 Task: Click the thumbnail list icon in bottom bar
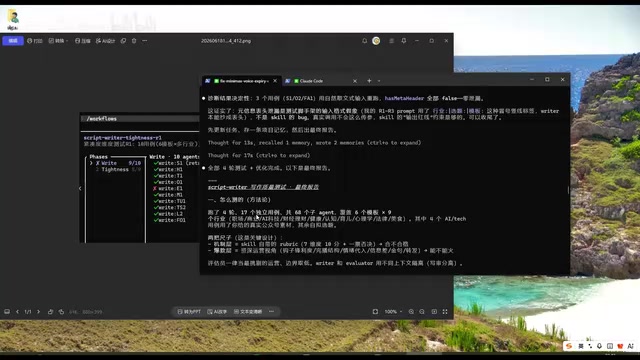(x=7, y=311)
